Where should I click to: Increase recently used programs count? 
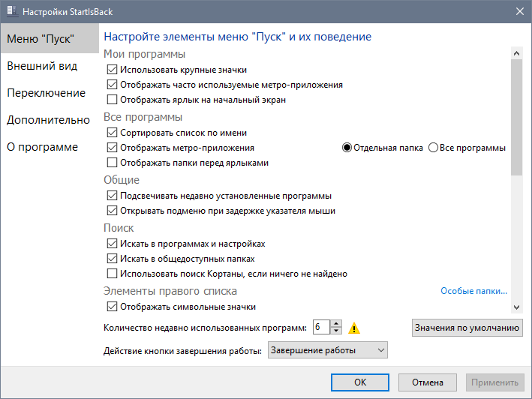[x=336, y=324]
